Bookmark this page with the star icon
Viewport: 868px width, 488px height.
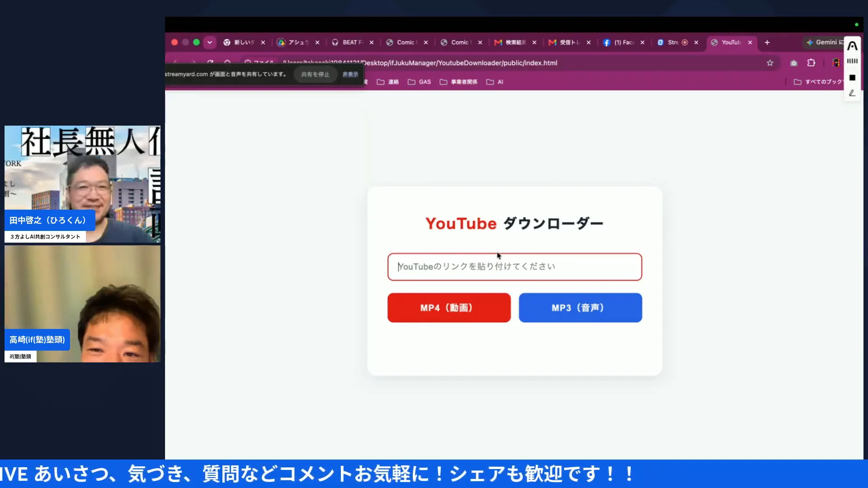(x=770, y=63)
